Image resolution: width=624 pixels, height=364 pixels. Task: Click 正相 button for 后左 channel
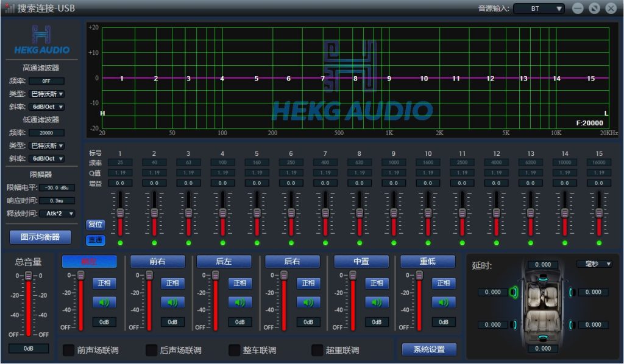[x=240, y=283]
